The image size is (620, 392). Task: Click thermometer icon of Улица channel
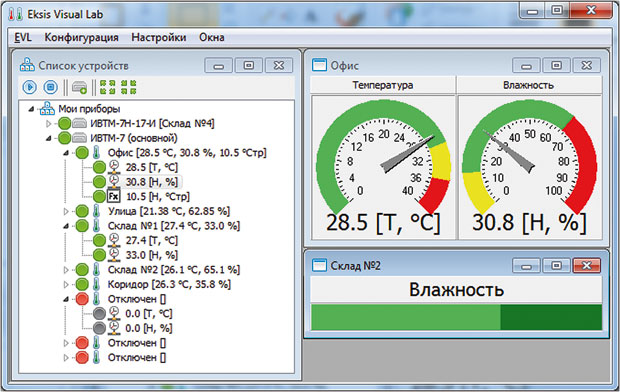[96, 211]
